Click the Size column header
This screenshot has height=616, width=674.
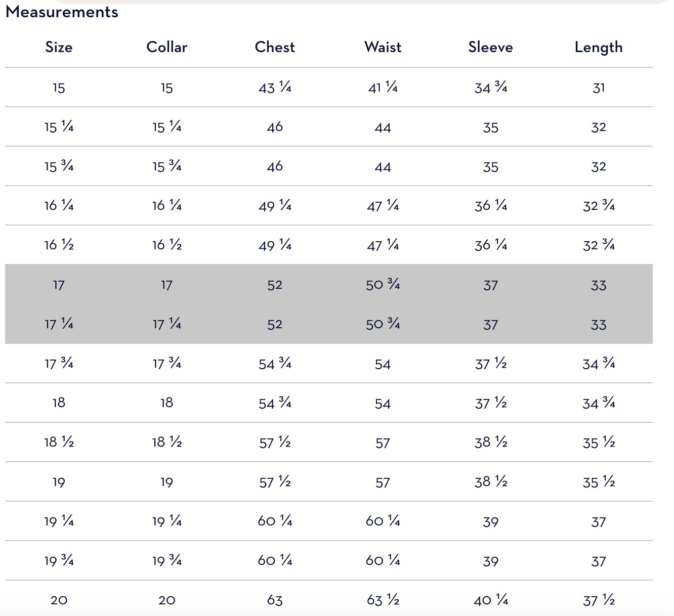click(x=59, y=47)
